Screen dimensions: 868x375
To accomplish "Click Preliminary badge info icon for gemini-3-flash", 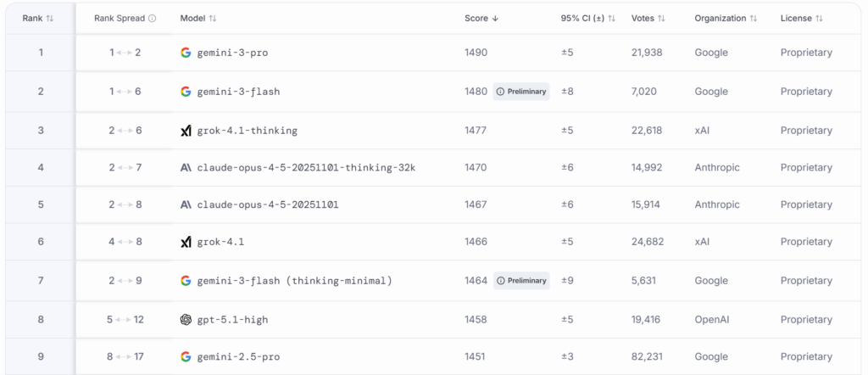I will (500, 92).
